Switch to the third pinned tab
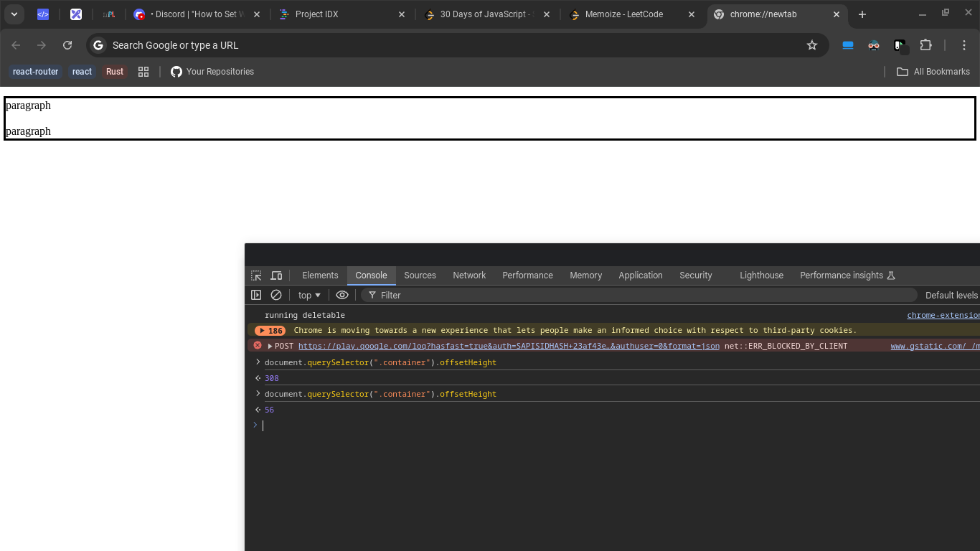This screenshot has width=980, height=551. point(109,14)
